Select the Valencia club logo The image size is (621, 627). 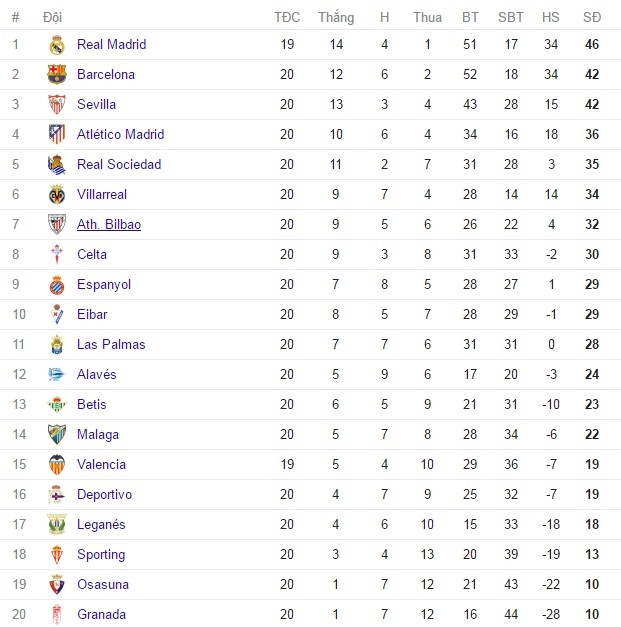click(x=57, y=464)
